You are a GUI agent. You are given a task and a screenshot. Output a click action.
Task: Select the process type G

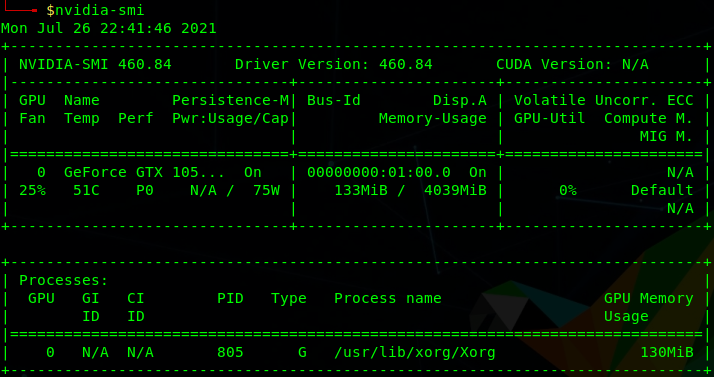coord(302,353)
